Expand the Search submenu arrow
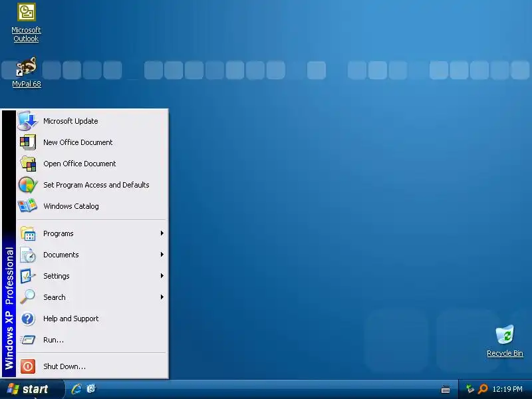The image size is (532, 399). (162, 297)
